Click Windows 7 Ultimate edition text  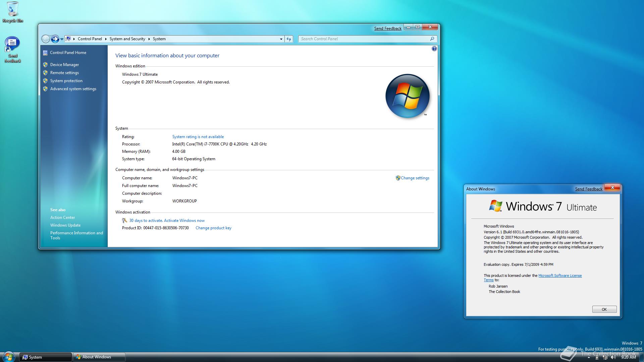point(140,74)
